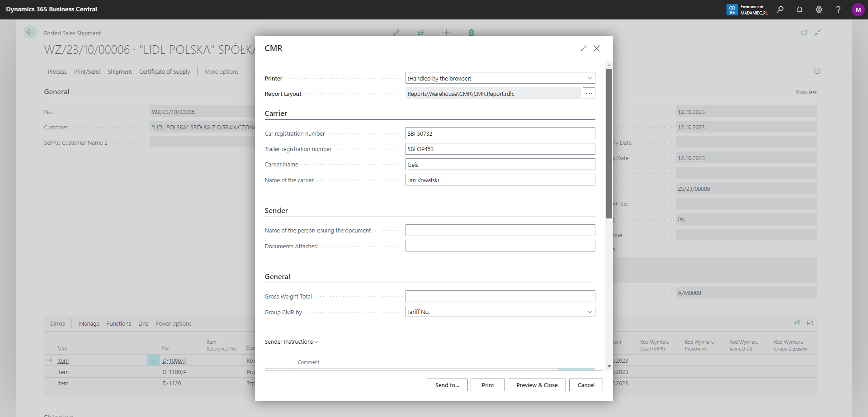Click the Report Layout path field

493,94
